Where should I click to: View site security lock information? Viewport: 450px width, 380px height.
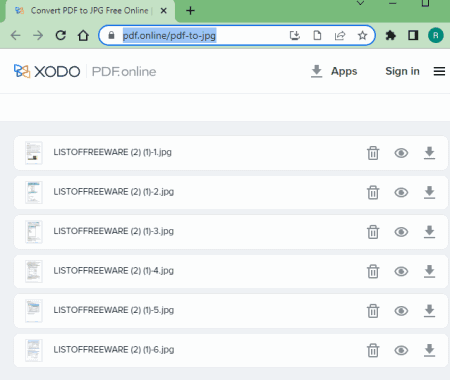pyautogui.click(x=111, y=35)
